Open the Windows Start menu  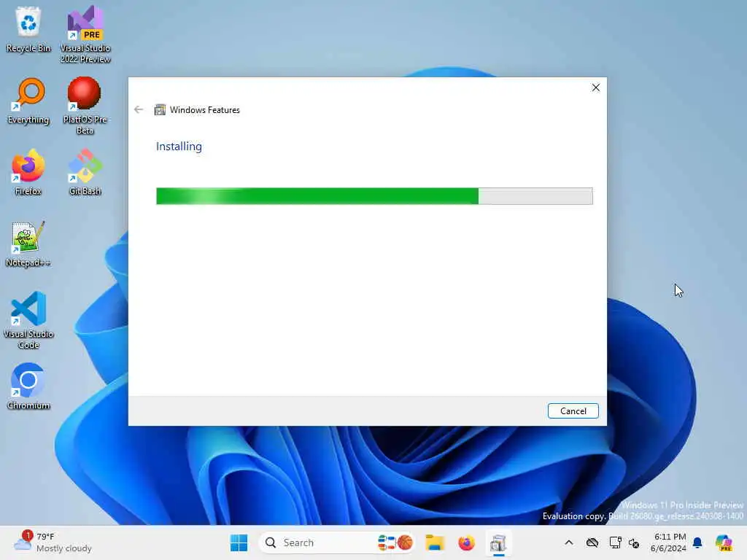239,542
